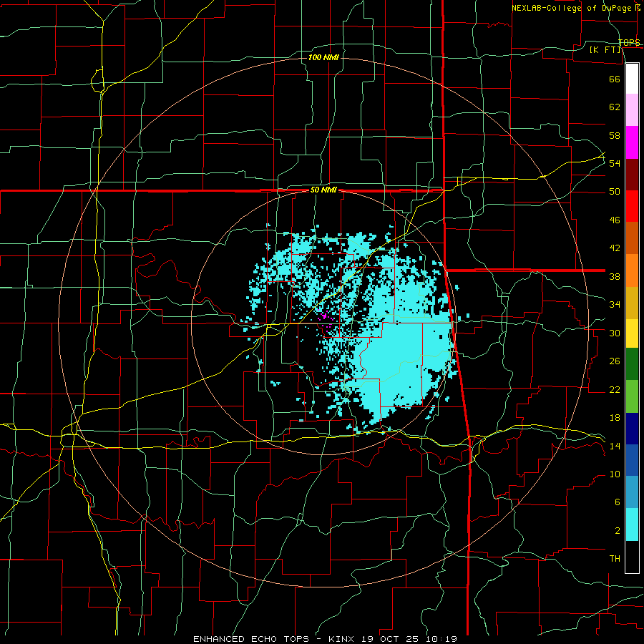Viewport: 644px width, 644px height.
Task: Click the '2' legend value
Action: tap(617, 531)
